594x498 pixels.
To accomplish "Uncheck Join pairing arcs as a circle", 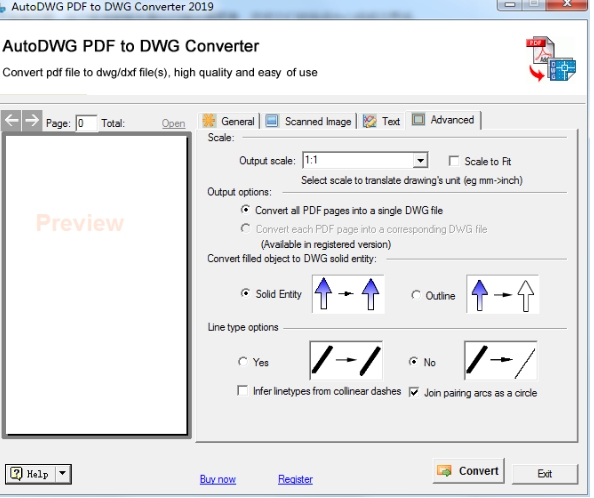I will pos(414,392).
